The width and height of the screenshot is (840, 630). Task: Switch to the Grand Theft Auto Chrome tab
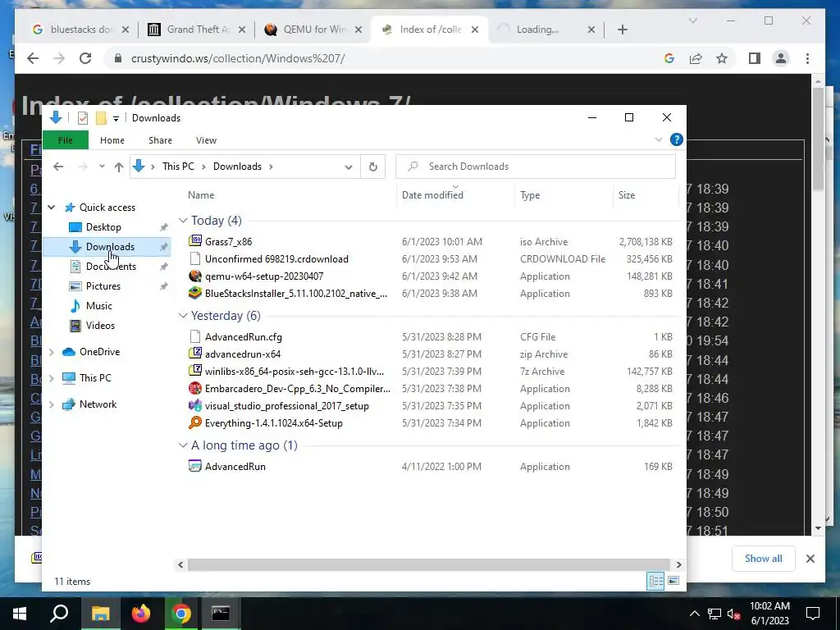tap(195, 30)
